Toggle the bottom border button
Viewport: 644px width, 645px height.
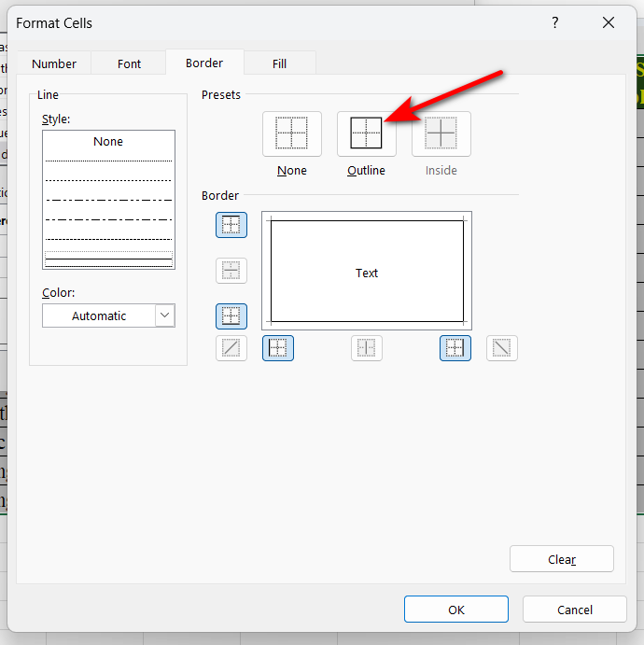[231, 315]
